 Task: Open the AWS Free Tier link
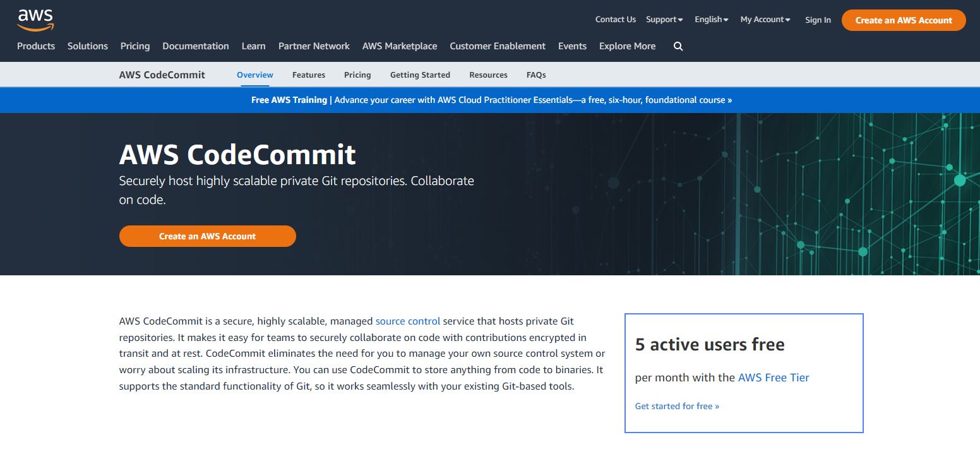tap(774, 378)
